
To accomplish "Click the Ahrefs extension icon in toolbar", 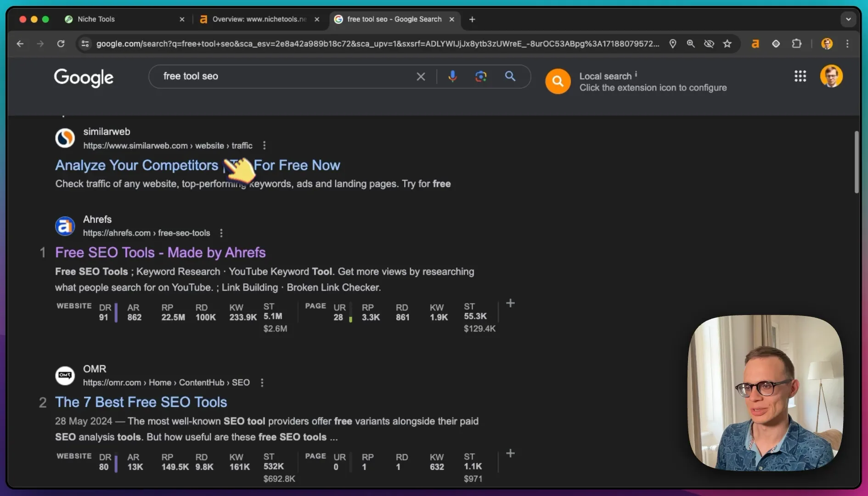I will tap(755, 44).
